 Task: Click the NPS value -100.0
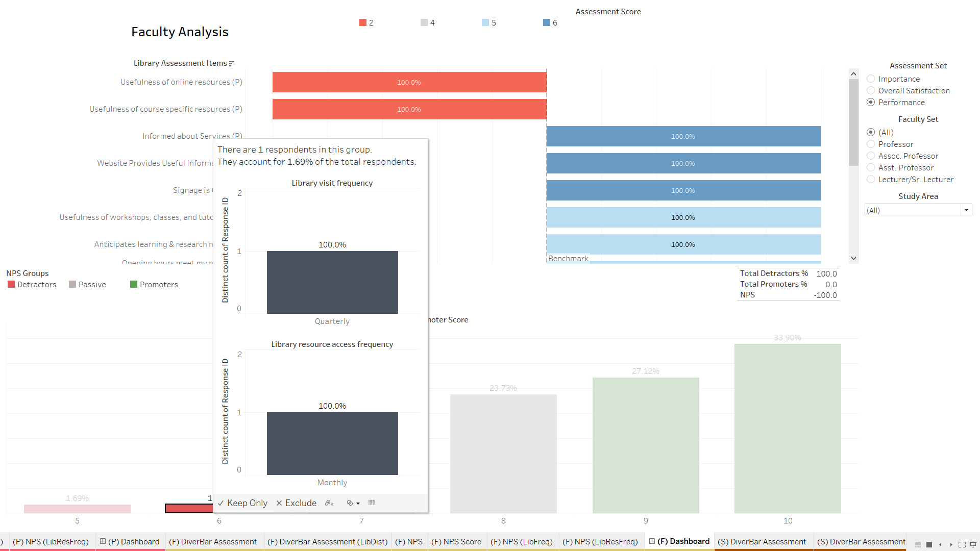(x=825, y=295)
